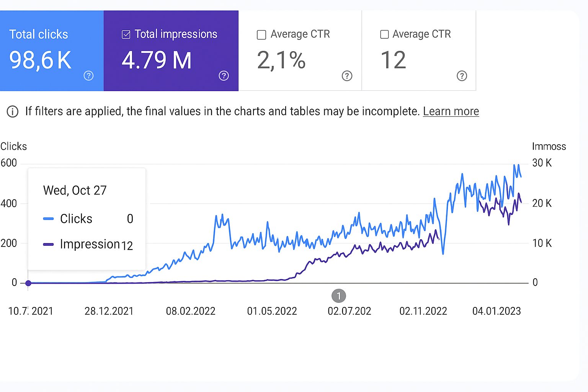
Task: Click the 28.12.2021 date axis label
Action: pos(109,311)
